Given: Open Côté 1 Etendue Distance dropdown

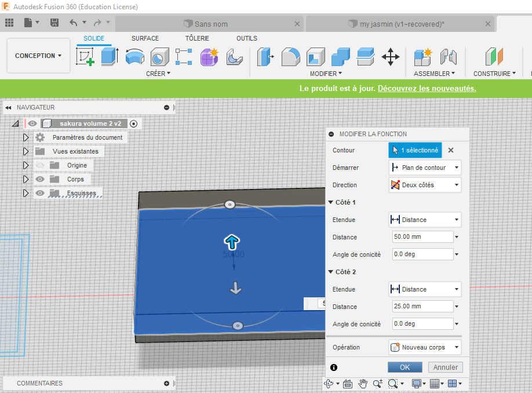Looking at the screenshot, I should click(425, 220).
